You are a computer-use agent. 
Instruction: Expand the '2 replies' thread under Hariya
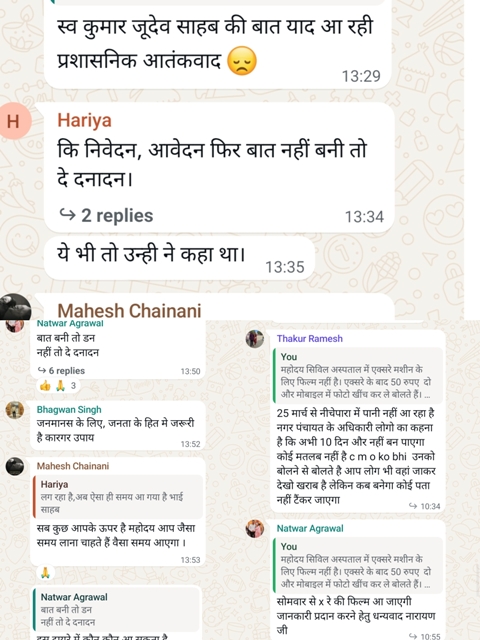tap(106, 215)
